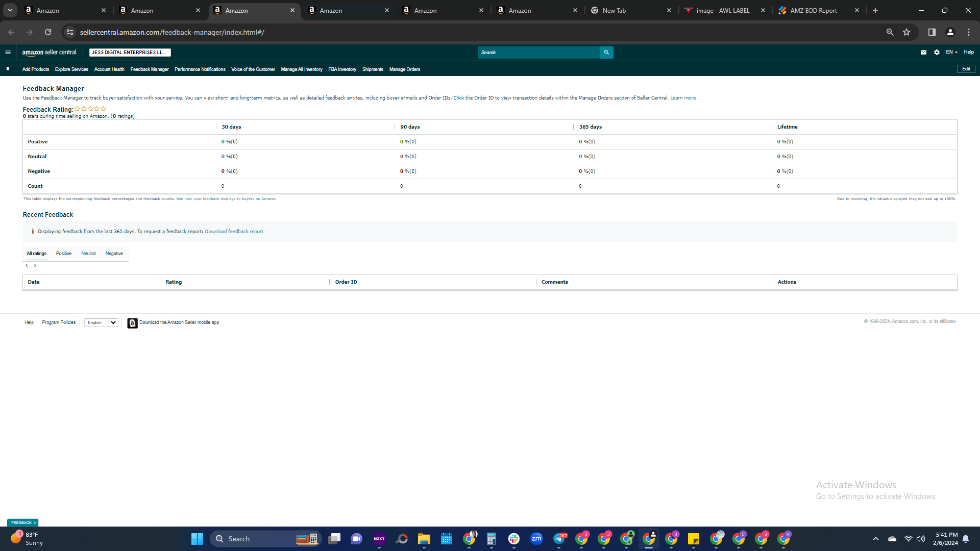980x551 pixels.
Task: Click the Edit button on the navigation bar
Action: coord(966,69)
